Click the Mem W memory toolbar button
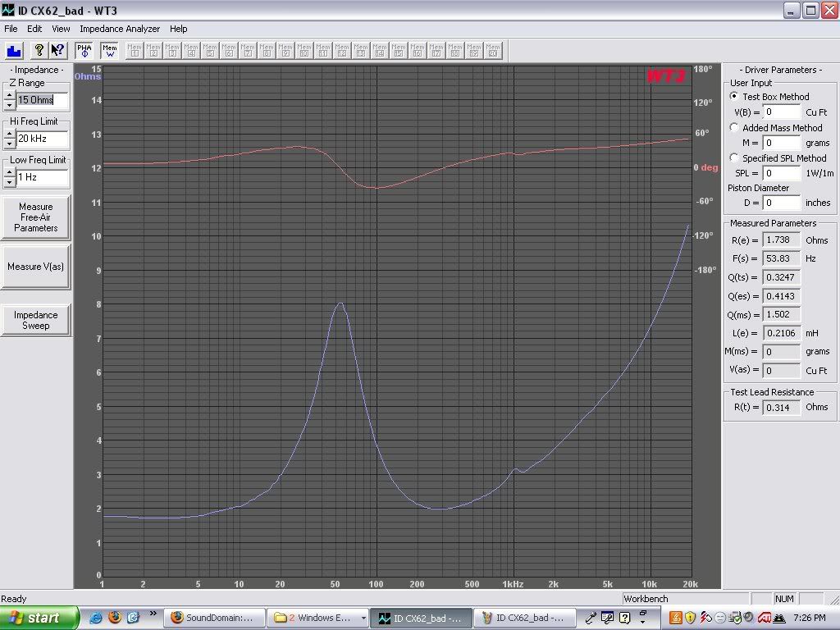The width and height of the screenshot is (840, 630). point(109,50)
